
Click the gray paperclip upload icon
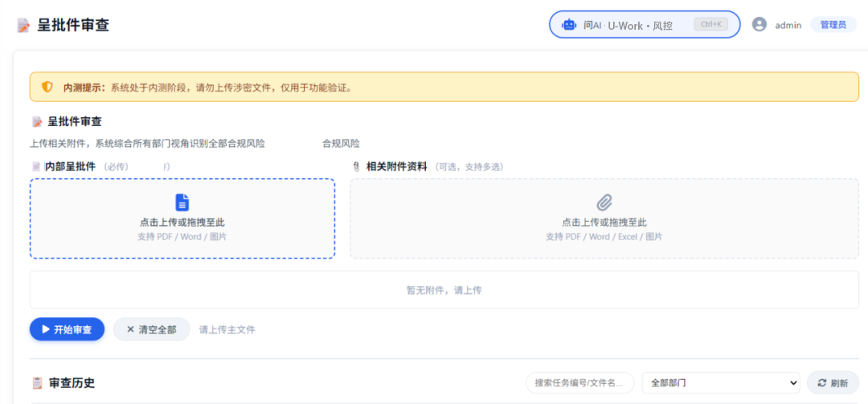coord(604,202)
